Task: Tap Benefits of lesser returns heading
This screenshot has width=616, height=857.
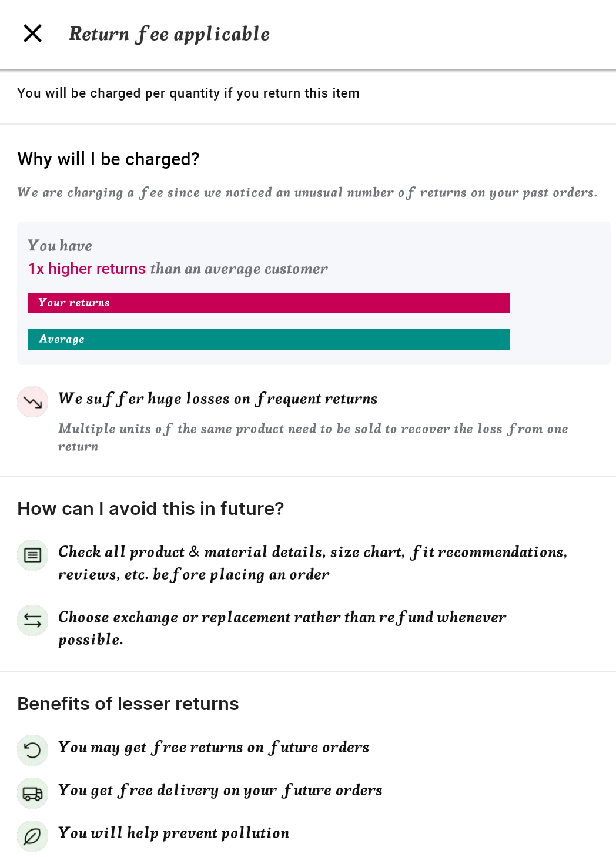Action: [x=128, y=704]
